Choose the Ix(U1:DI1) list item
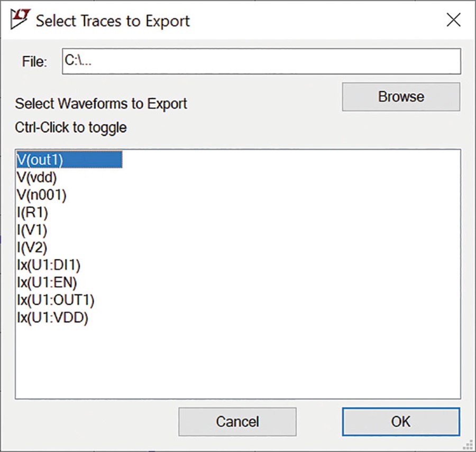This screenshot has height=452, width=476. [49, 265]
